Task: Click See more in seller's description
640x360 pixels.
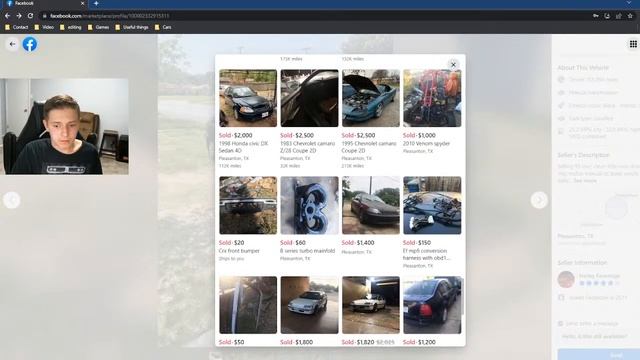Action: [x=585, y=181]
